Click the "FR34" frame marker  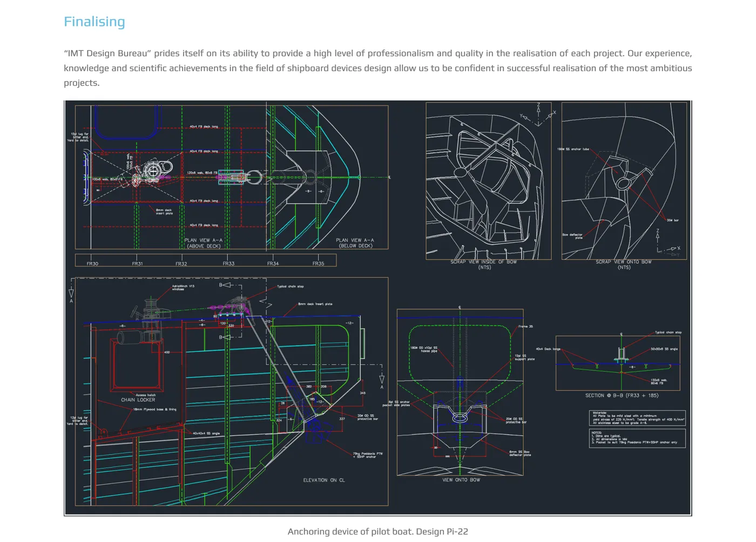(x=273, y=264)
